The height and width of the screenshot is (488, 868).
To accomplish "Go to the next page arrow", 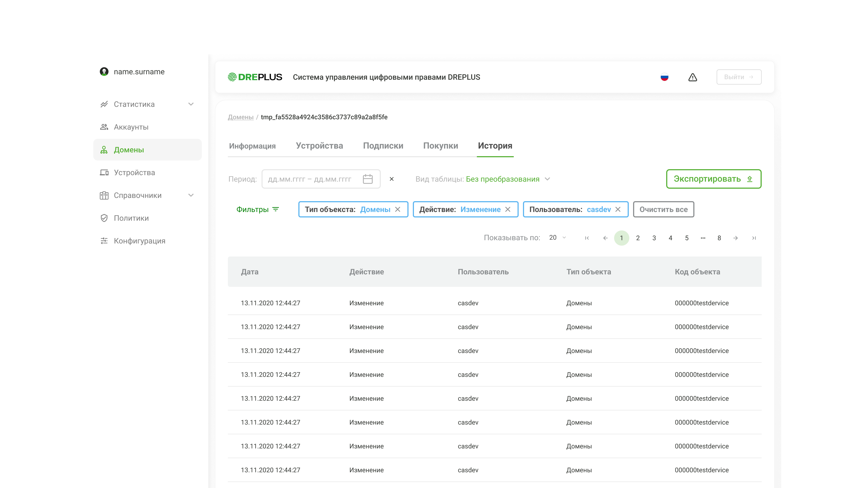I will (736, 238).
